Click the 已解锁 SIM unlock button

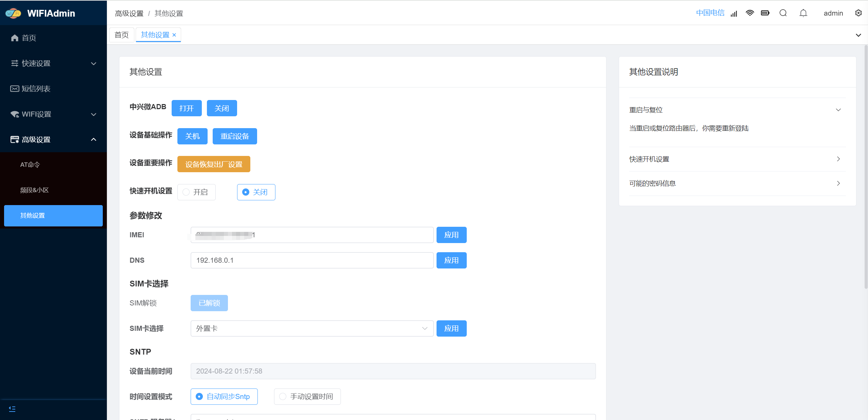[x=209, y=303]
